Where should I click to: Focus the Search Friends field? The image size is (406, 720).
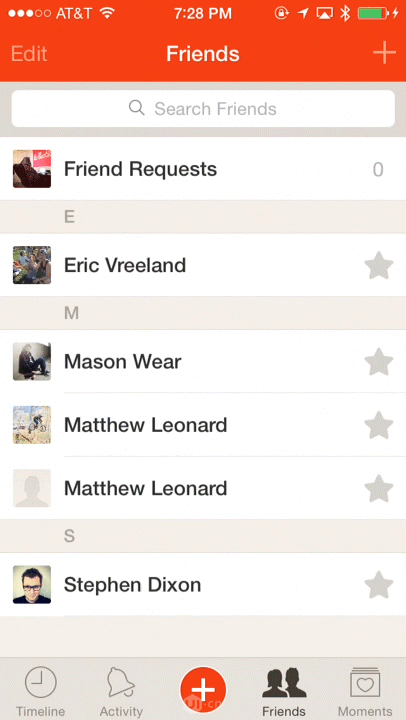[203, 109]
